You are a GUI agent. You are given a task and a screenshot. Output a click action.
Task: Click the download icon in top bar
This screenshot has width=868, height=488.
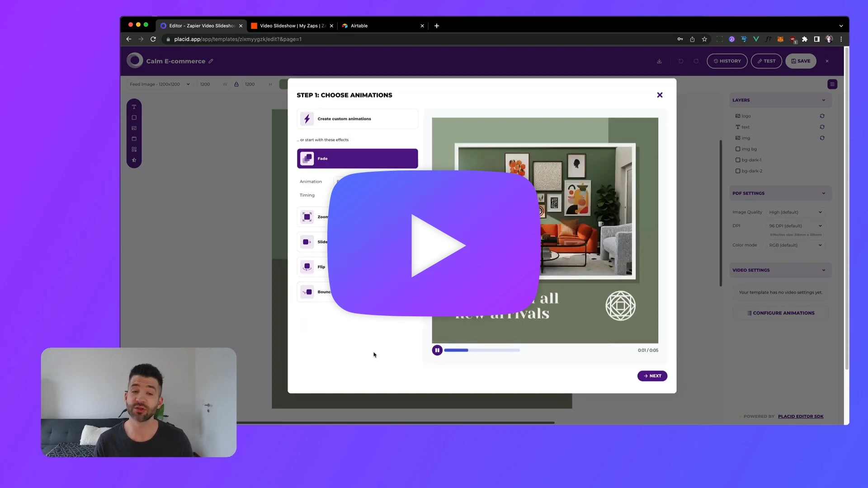click(x=659, y=61)
